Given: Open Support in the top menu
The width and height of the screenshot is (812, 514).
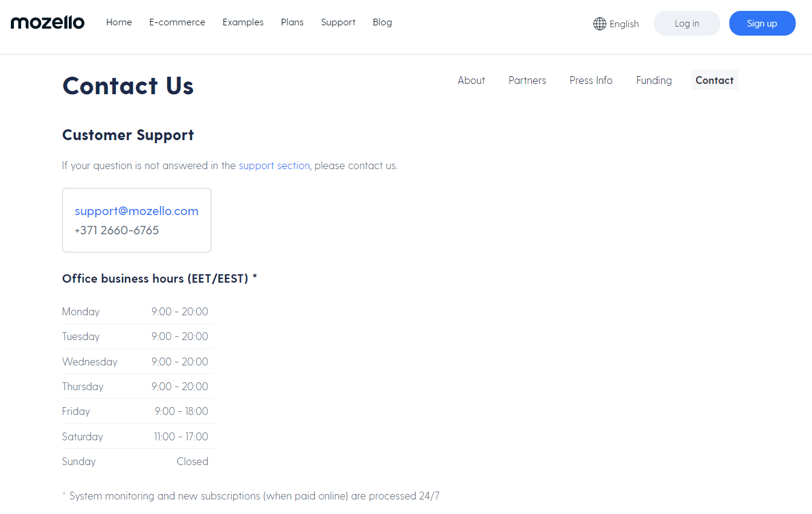Looking at the screenshot, I should pyautogui.click(x=338, y=22).
